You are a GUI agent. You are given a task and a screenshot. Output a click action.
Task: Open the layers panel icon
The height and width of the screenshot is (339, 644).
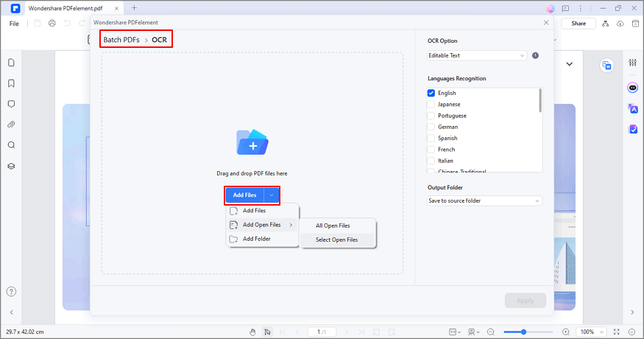[x=12, y=167]
